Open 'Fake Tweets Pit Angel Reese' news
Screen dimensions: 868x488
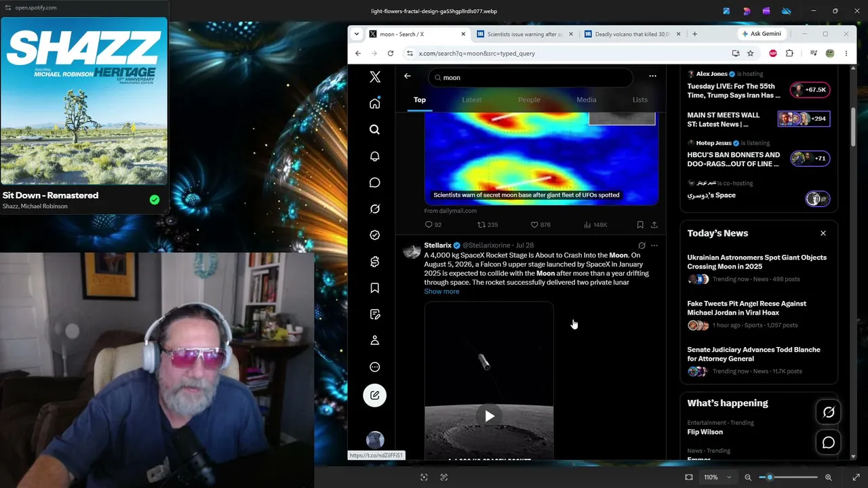click(747, 308)
